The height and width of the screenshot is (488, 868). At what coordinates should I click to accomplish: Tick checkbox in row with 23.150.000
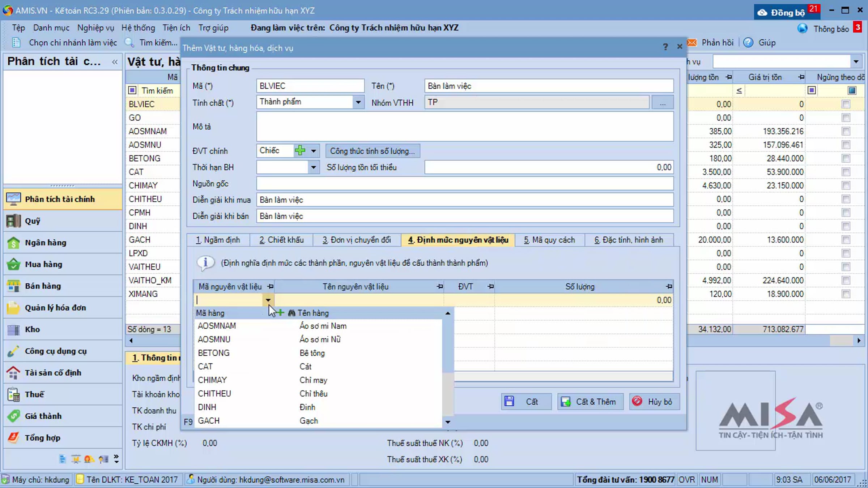(x=846, y=185)
